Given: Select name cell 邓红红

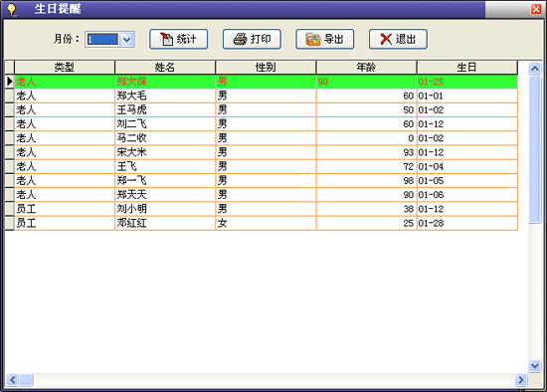Looking at the screenshot, I should (165, 223).
